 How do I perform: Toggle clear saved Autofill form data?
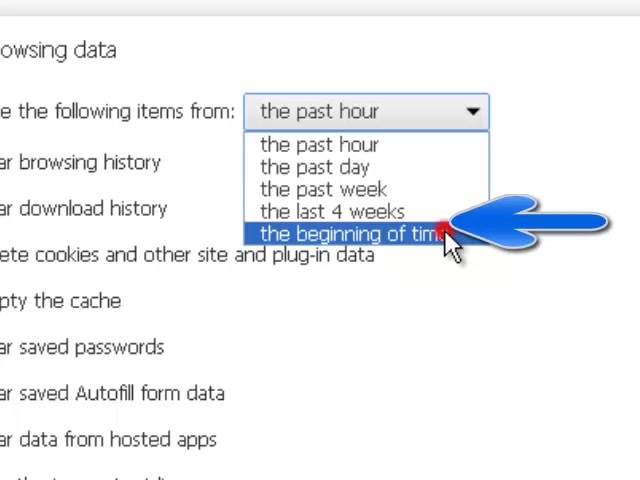point(112,393)
